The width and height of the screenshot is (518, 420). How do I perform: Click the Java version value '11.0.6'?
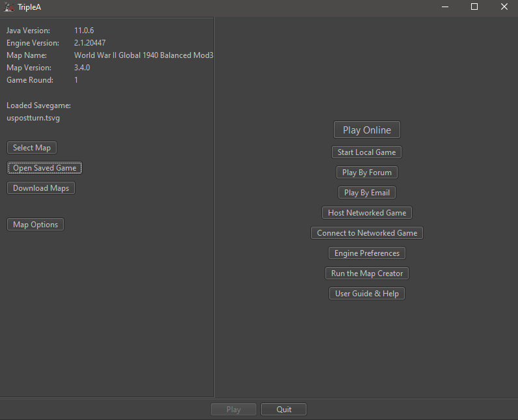[84, 31]
